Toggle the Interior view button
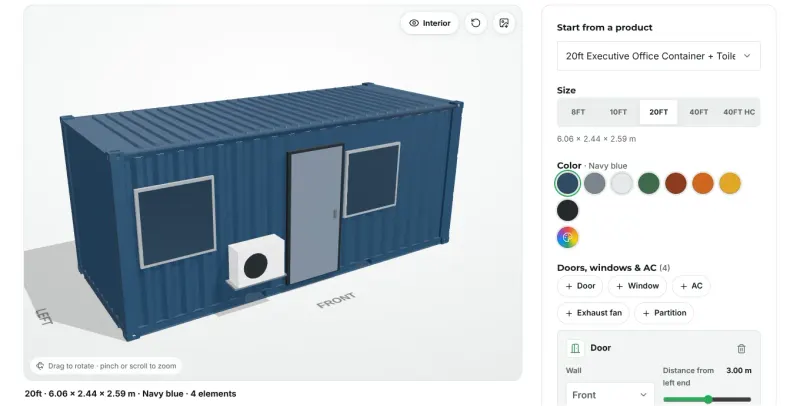This screenshot has height=406, width=800. (x=429, y=23)
